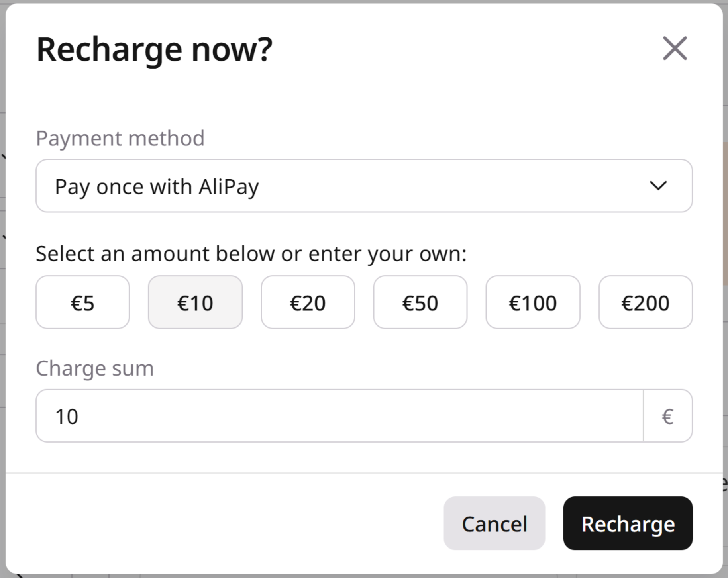Screen dimensions: 728x578
Task: Choose the €50 recharge amount
Action: pyautogui.click(x=420, y=302)
